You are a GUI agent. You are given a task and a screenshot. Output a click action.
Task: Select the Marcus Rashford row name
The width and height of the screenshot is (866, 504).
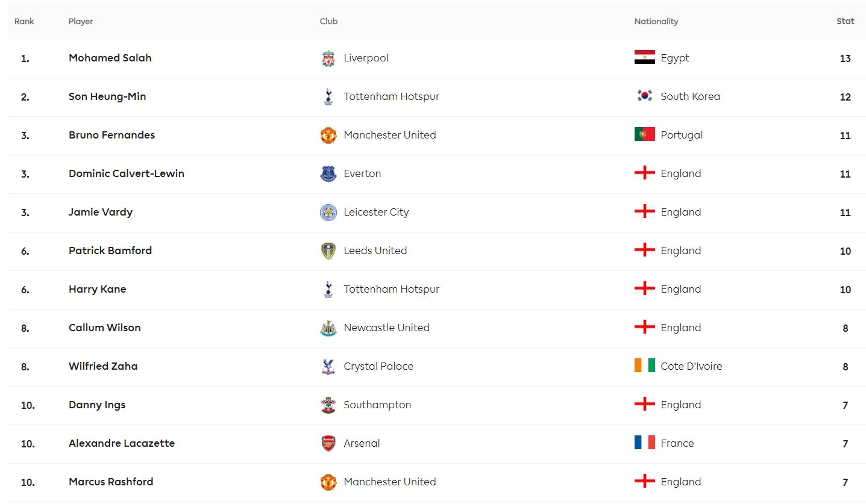pos(111,482)
